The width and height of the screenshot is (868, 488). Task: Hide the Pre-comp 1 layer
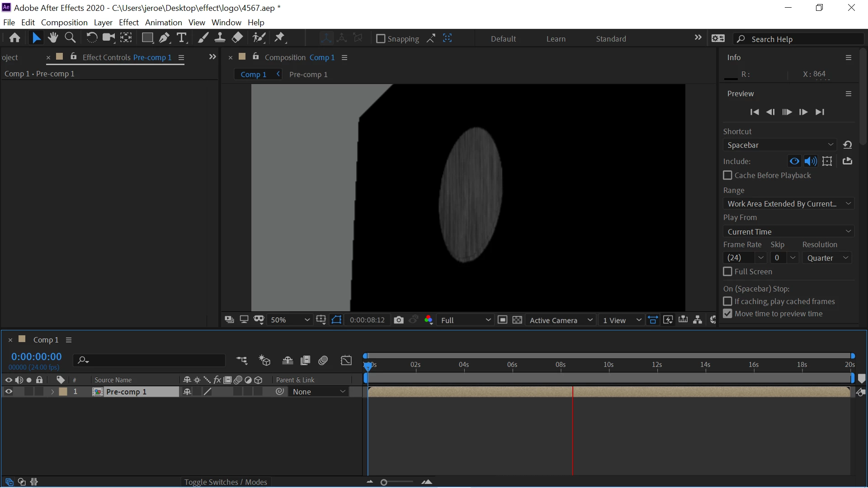[x=9, y=392]
